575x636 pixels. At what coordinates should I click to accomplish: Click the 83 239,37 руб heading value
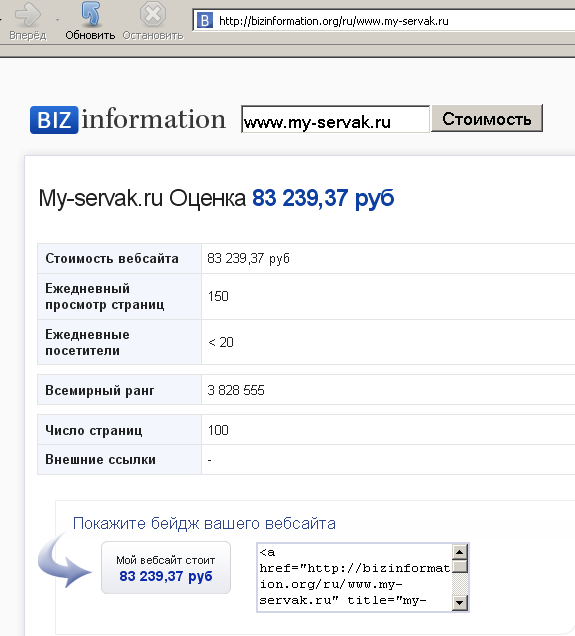pyautogui.click(x=323, y=198)
